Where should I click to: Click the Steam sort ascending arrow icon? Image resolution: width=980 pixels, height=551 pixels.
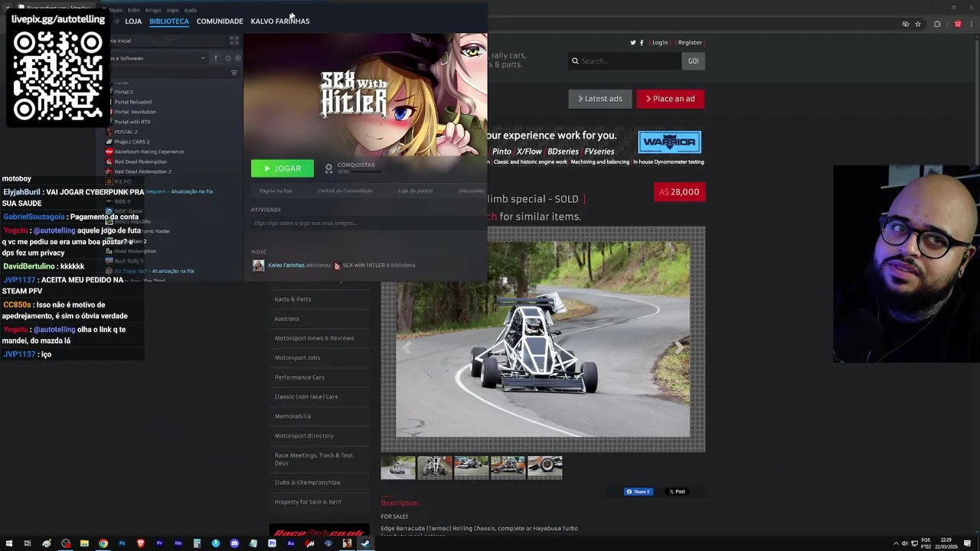[x=216, y=58]
